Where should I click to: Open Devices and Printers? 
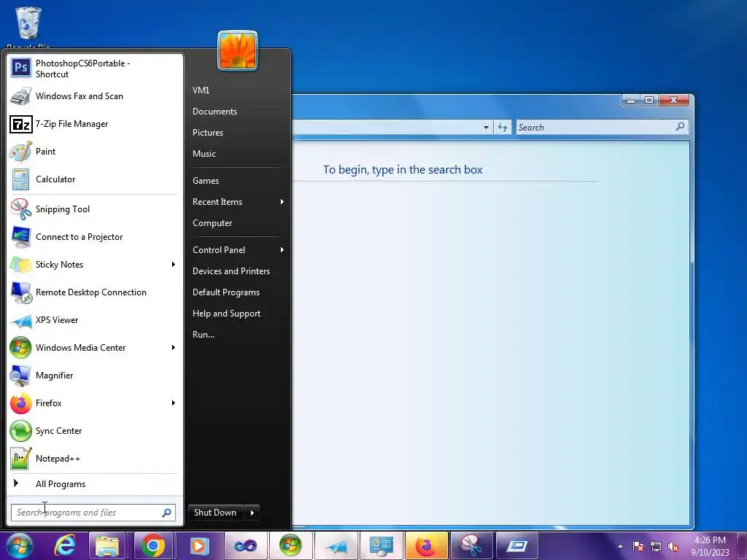pyautogui.click(x=231, y=271)
